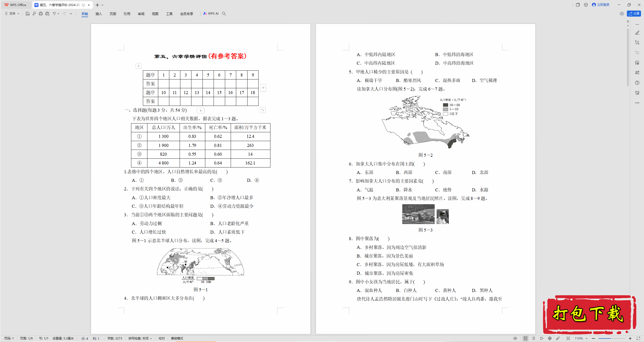The image size is (644, 342).
Task: Switch to web layout view globe icon
Action: click(x=550, y=338)
